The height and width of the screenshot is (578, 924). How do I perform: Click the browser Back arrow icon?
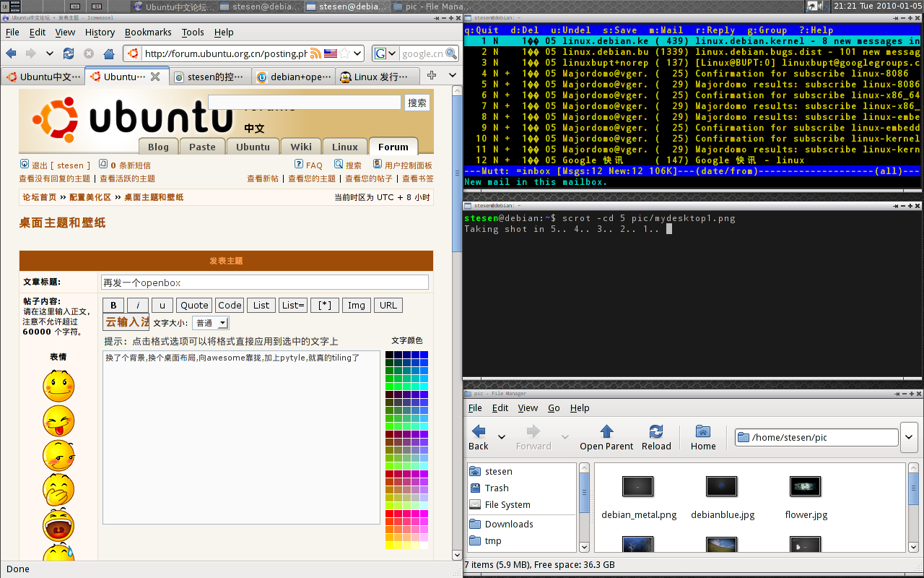pyautogui.click(x=11, y=53)
